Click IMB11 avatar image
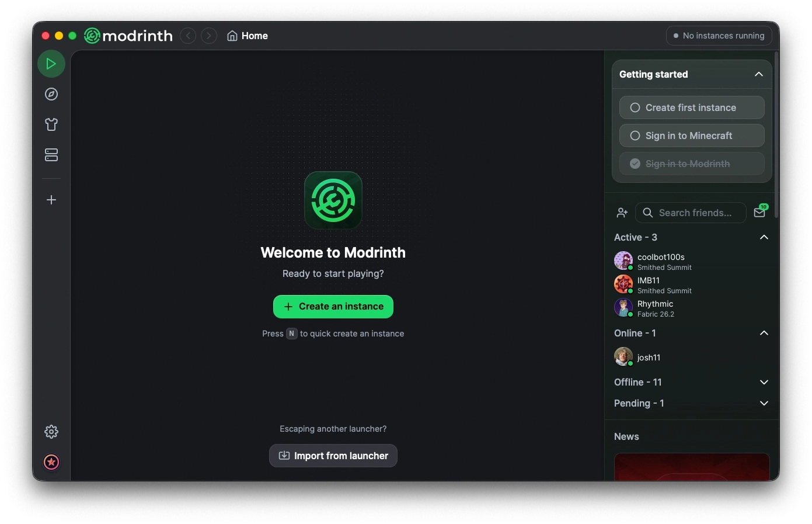Viewport: 812px width, 524px height. pyautogui.click(x=623, y=284)
